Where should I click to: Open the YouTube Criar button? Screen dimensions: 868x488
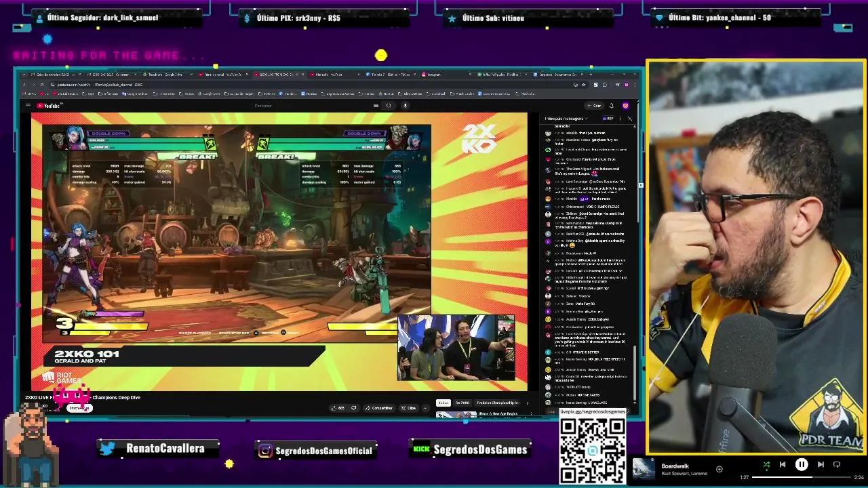click(595, 105)
